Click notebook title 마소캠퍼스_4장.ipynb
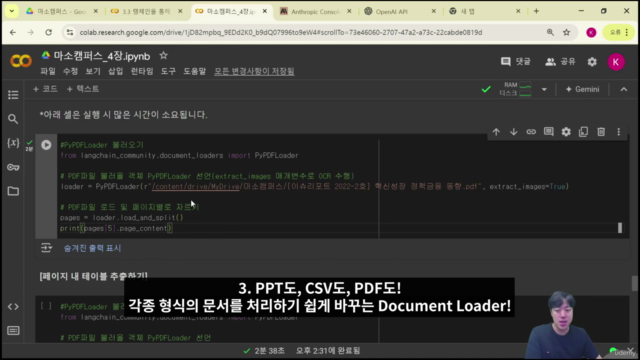 coord(102,56)
